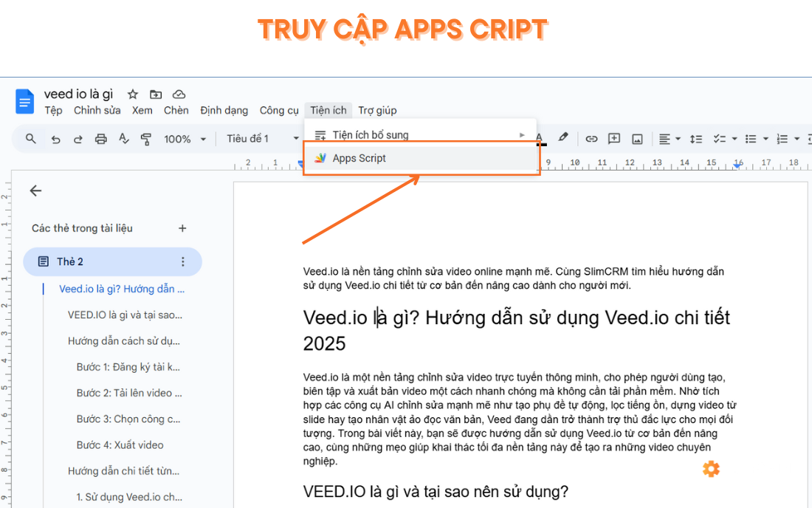Image resolution: width=812 pixels, height=508 pixels.
Task: Go to outline item 1. Sử dụng Veed.io ch...
Action: 129,497
